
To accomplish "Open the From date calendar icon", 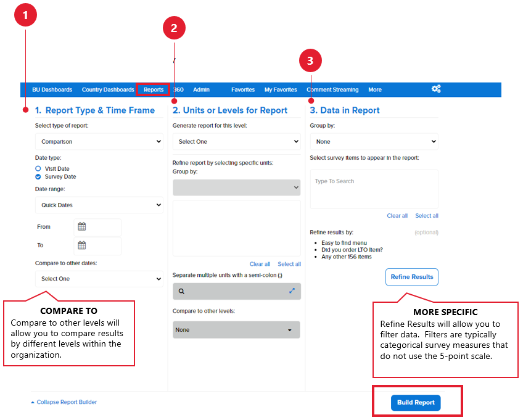I will (82, 227).
